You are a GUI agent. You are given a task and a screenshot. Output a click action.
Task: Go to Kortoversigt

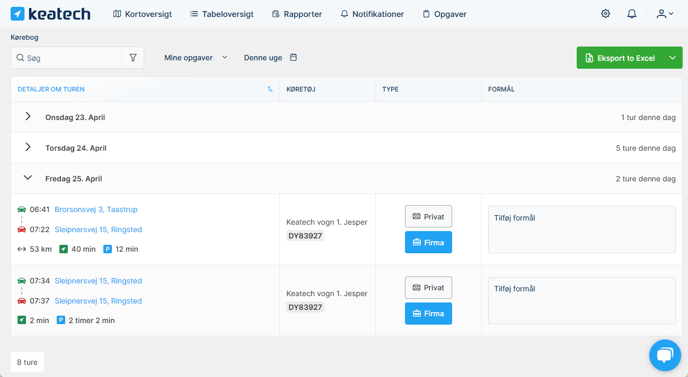(142, 14)
